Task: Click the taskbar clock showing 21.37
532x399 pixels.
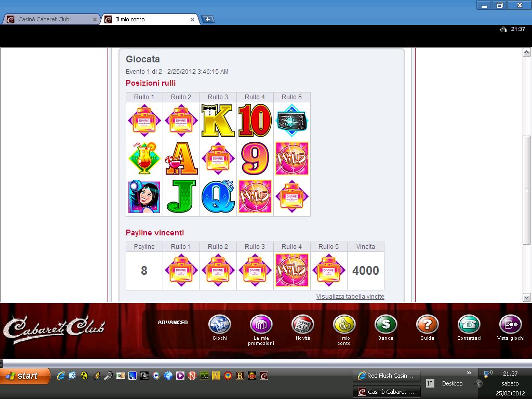Action: click(x=510, y=374)
